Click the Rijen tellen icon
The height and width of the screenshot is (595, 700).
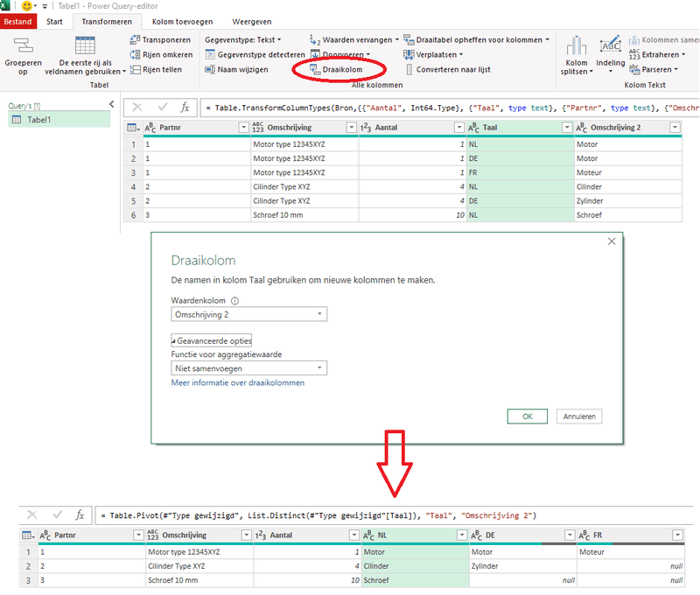click(135, 69)
